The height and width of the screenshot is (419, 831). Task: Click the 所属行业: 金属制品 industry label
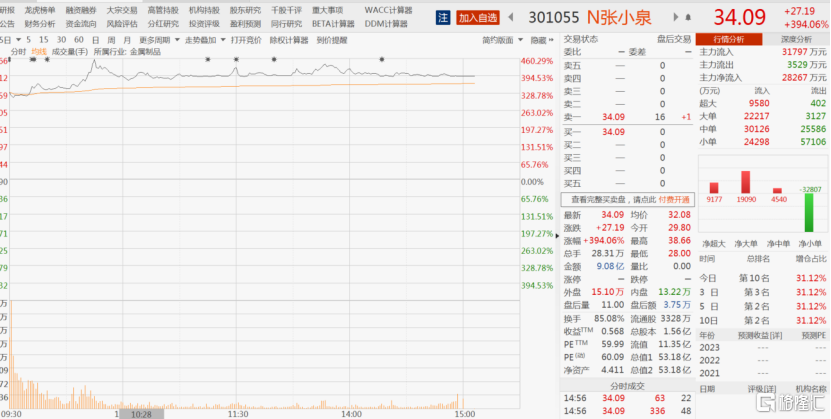127,52
